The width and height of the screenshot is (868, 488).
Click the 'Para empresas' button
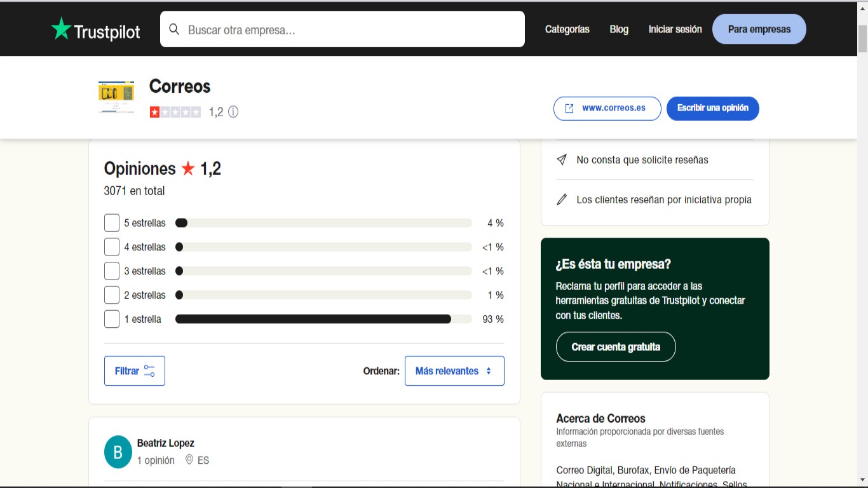(x=759, y=29)
